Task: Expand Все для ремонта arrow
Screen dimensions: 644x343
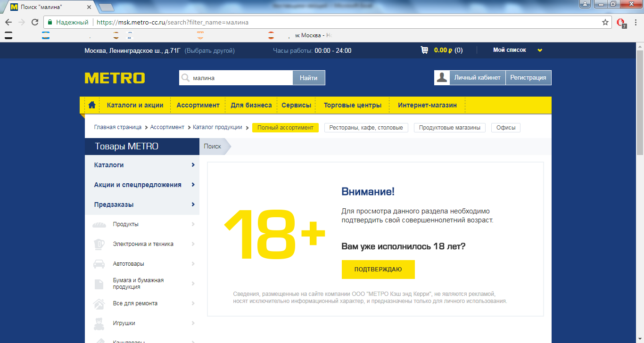Action: point(193,303)
